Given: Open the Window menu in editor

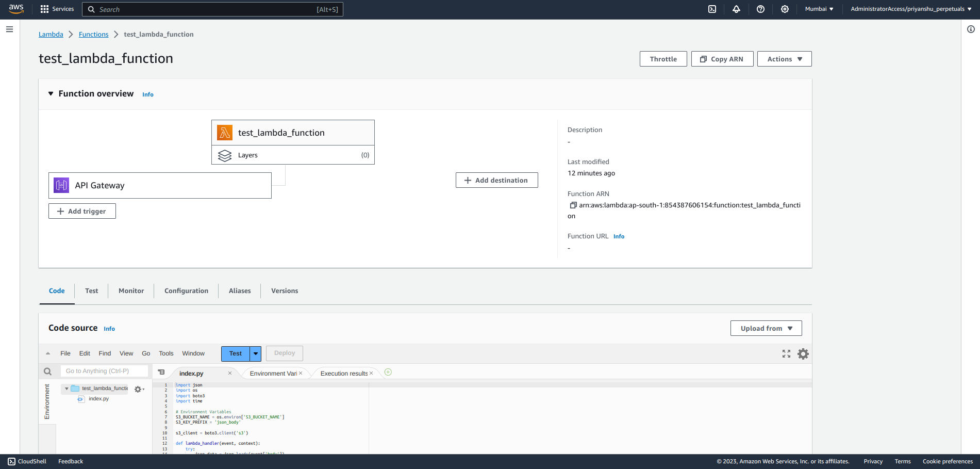Looking at the screenshot, I should coord(193,353).
